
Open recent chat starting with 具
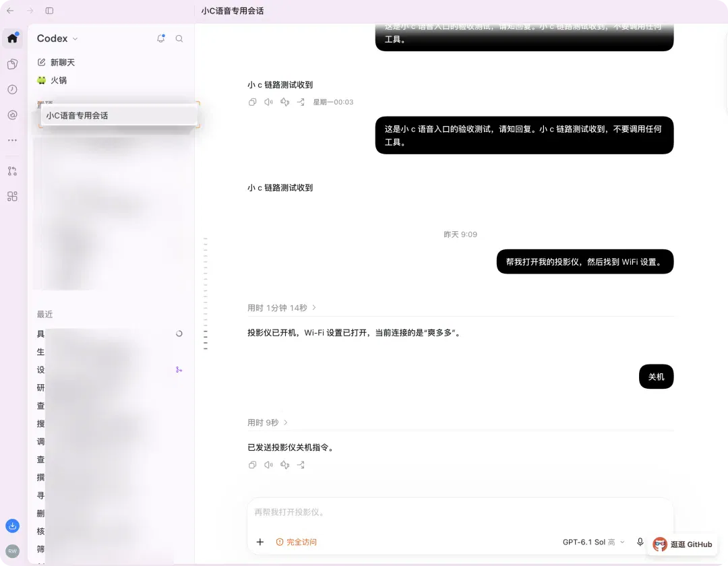click(109, 334)
